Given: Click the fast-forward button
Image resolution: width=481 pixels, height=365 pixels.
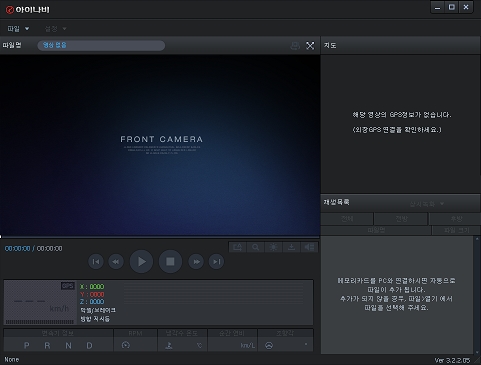Looking at the screenshot, I should pyautogui.click(x=196, y=262).
